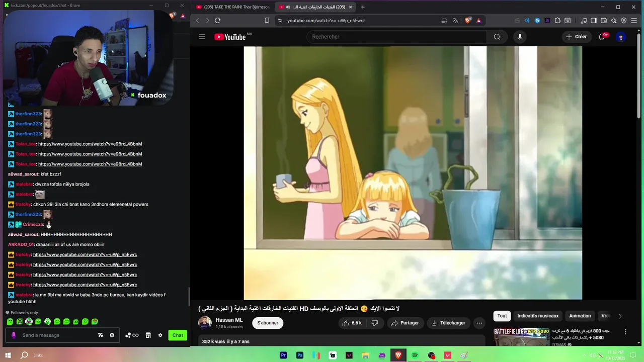This screenshot has height=362, width=644.
Task: Open Spotify from taskbar
Action: click(x=415, y=355)
